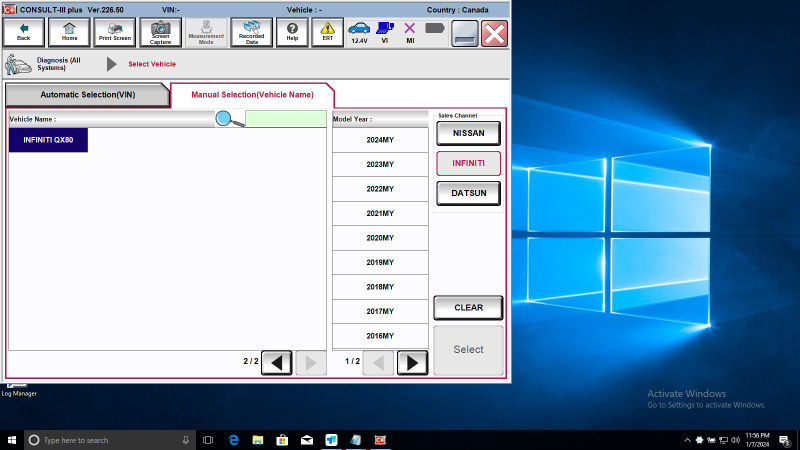Select the DATSUN sales channel
This screenshot has height=450, width=800.
[468, 193]
